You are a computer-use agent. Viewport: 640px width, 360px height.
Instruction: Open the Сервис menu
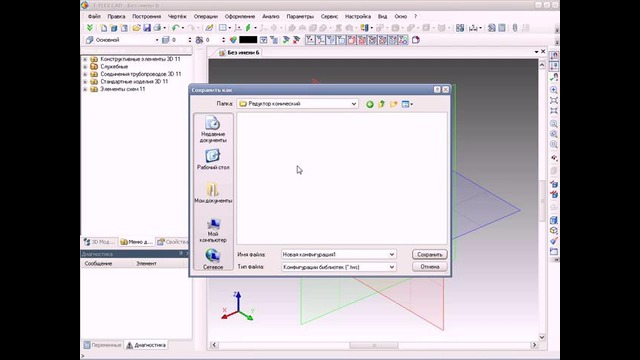pyautogui.click(x=329, y=16)
